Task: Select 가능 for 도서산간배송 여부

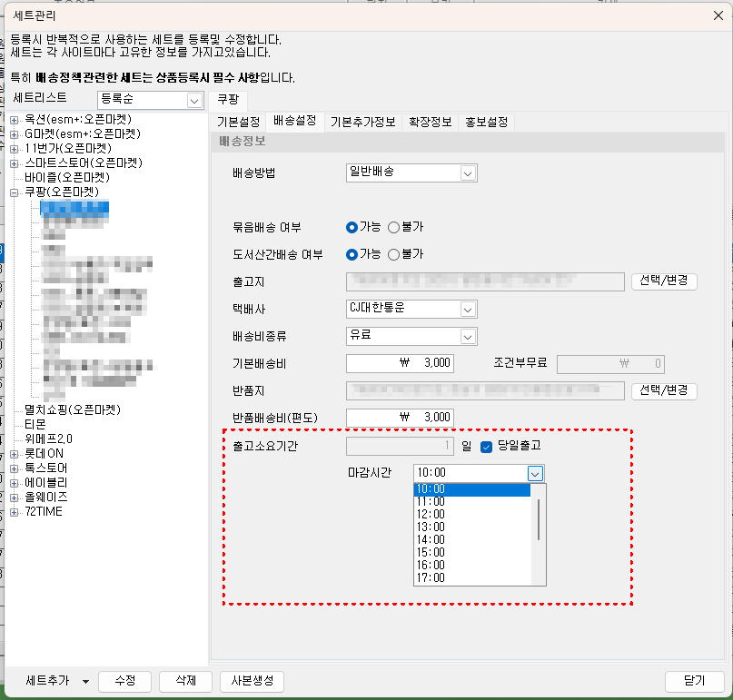Action: pyautogui.click(x=352, y=254)
